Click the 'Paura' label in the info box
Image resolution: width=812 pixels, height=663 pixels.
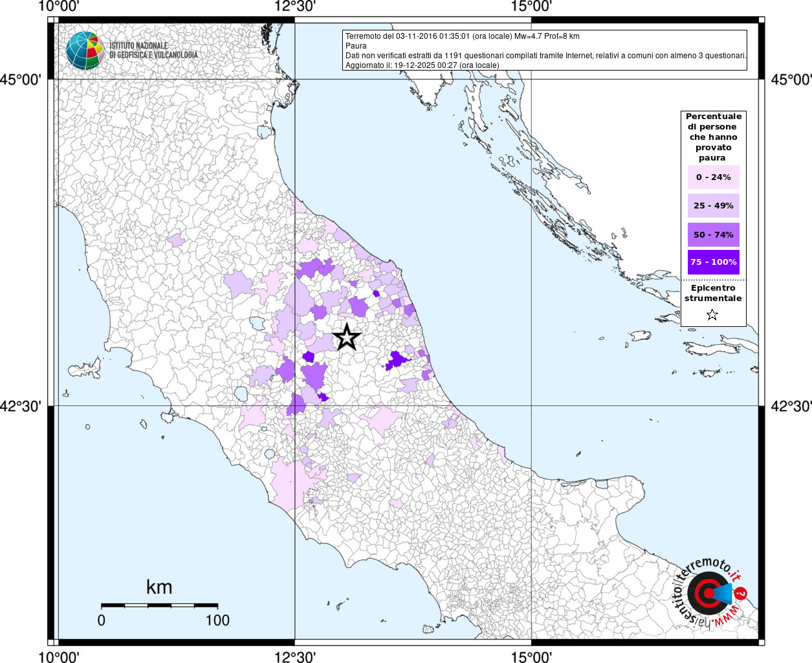pyautogui.click(x=356, y=46)
